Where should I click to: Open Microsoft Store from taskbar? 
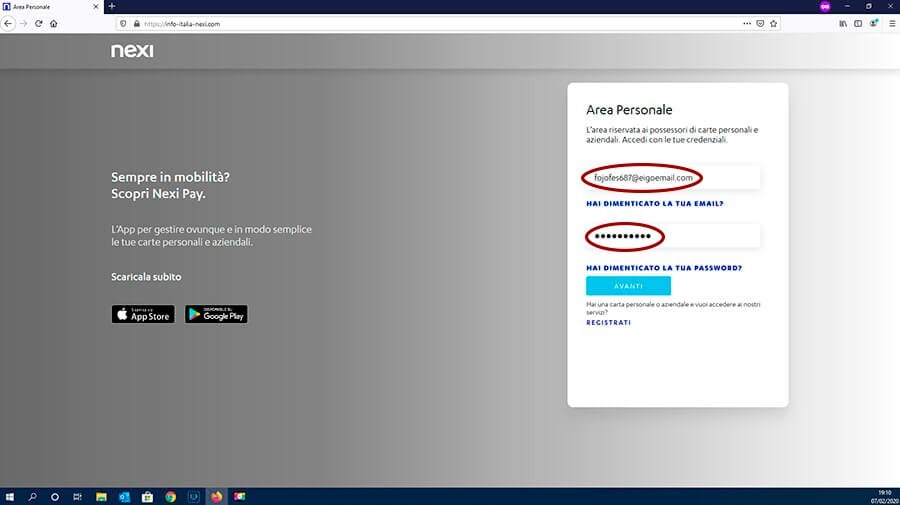(x=147, y=497)
